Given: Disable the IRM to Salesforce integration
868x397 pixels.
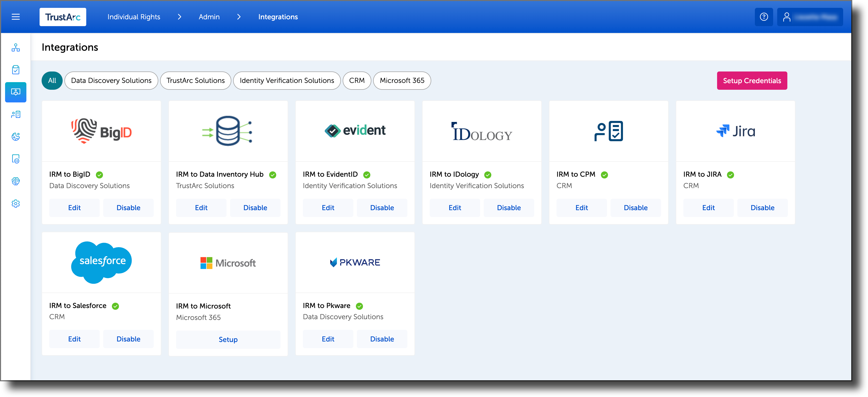Looking at the screenshot, I should (128, 339).
